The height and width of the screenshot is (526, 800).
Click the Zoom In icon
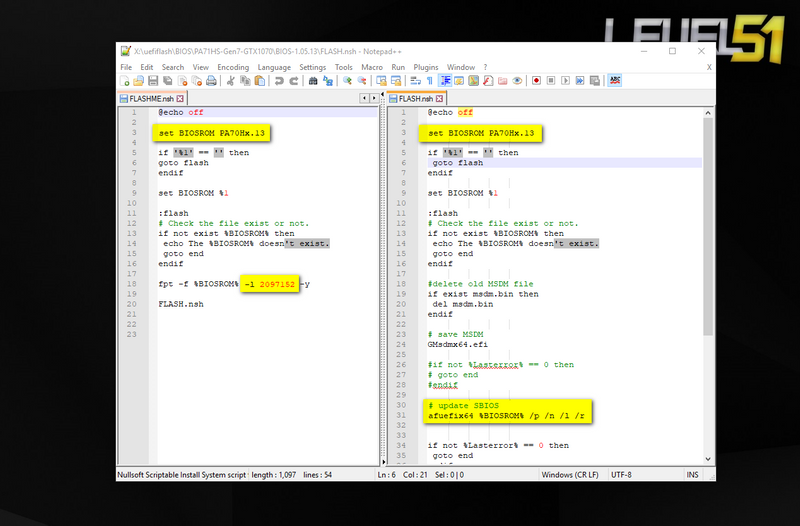347,81
